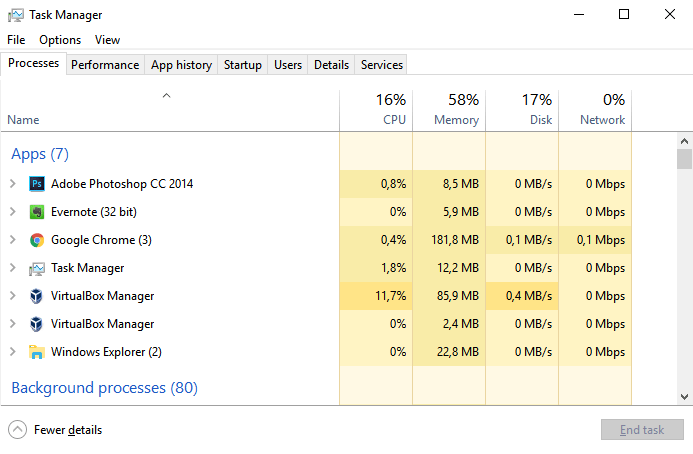Click the scrollbar down arrow
This screenshot has height=454, width=693.
[x=684, y=397]
